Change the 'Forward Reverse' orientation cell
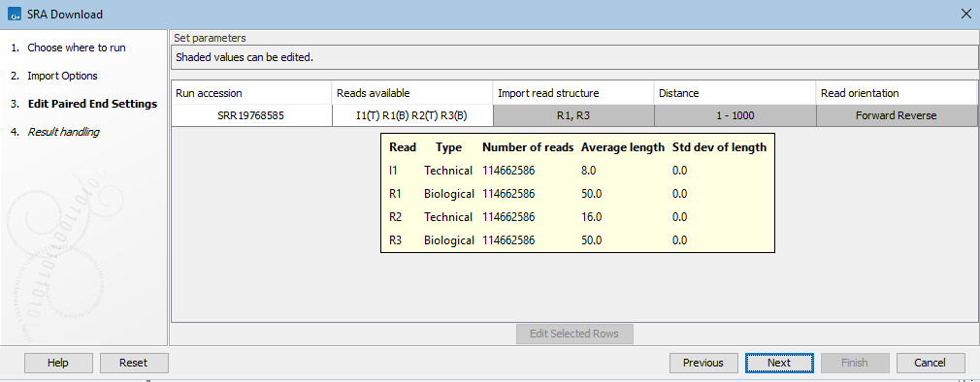This screenshot has width=980, height=382. (x=897, y=115)
